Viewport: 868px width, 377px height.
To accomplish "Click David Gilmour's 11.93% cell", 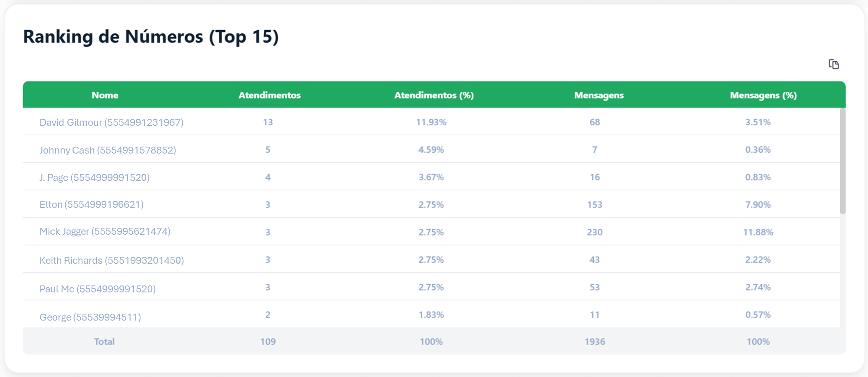I will (431, 122).
